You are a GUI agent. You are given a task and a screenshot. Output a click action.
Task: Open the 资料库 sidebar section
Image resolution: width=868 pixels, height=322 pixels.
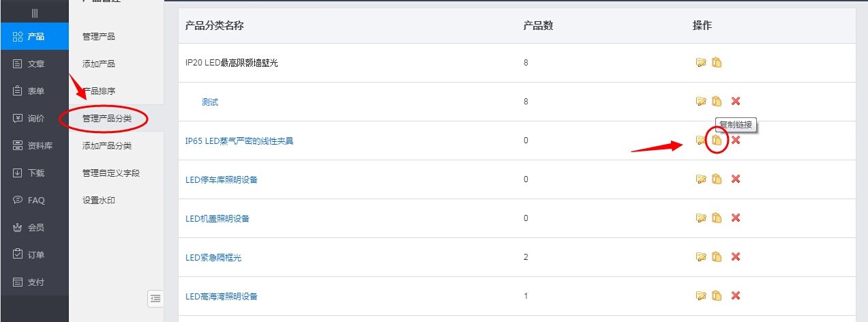pyautogui.click(x=34, y=145)
